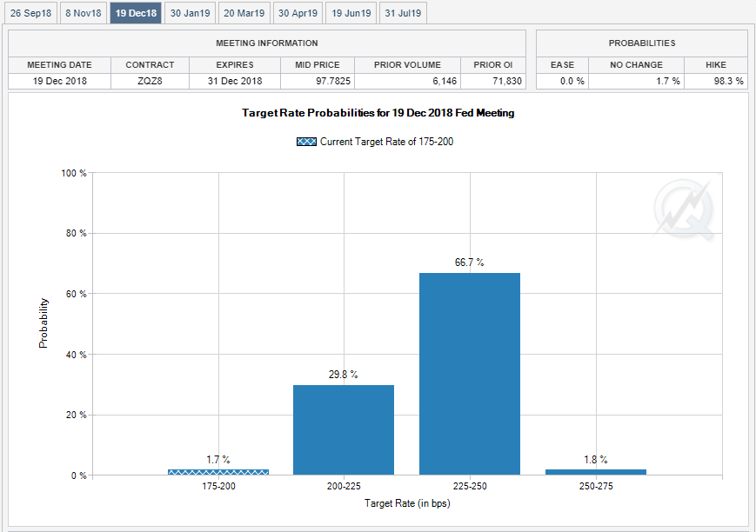
Task: Click the QuikStrike watermark logo icon
Action: tap(684, 209)
